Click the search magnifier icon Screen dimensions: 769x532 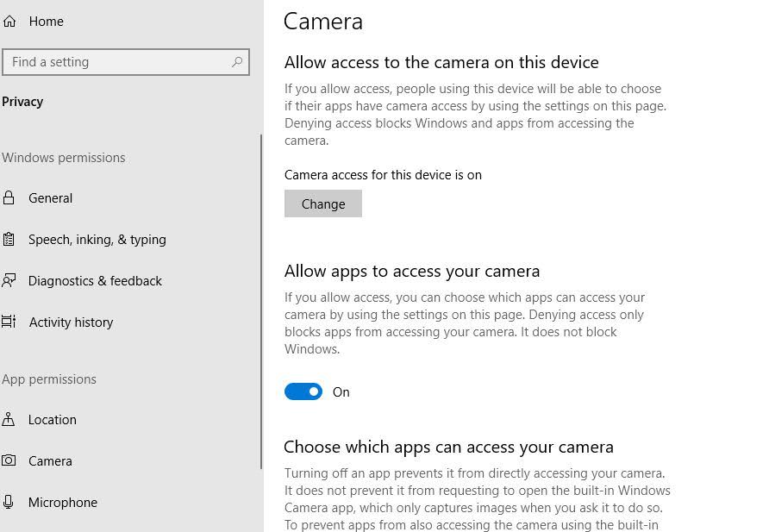237,62
